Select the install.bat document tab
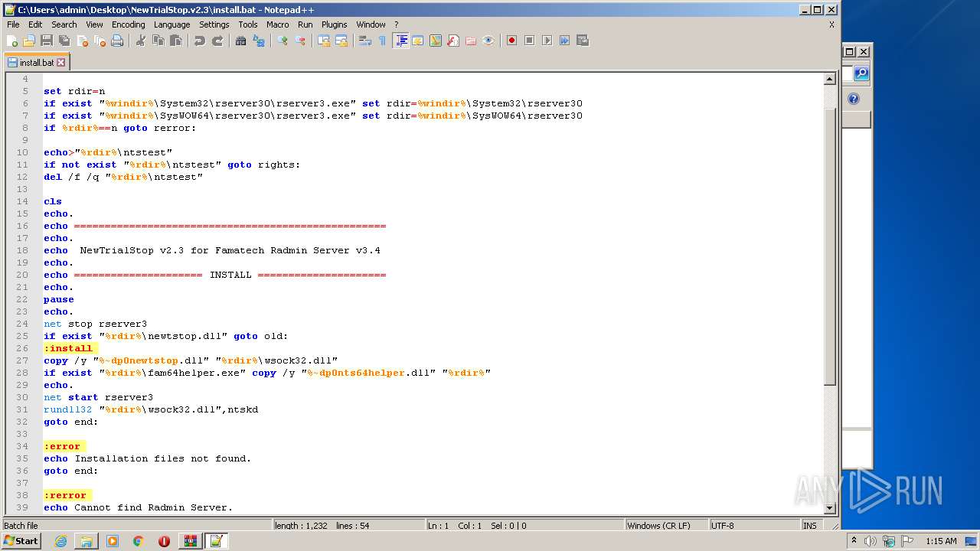This screenshot has height=551, width=980. [36, 63]
